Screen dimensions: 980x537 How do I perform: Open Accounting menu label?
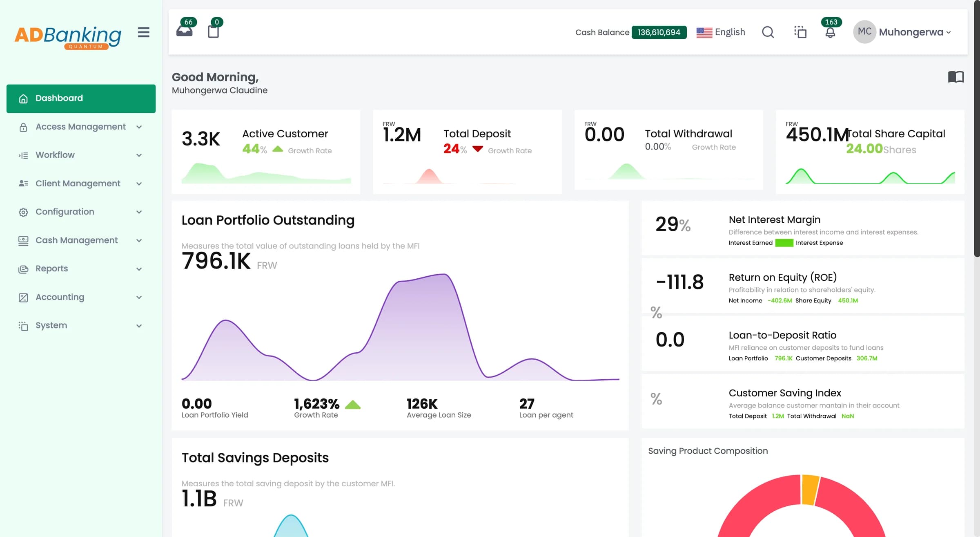click(60, 297)
